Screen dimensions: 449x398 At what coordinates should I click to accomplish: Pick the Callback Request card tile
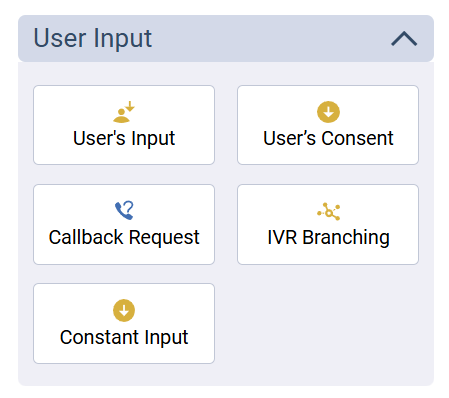pyautogui.click(x=124, y=224)
